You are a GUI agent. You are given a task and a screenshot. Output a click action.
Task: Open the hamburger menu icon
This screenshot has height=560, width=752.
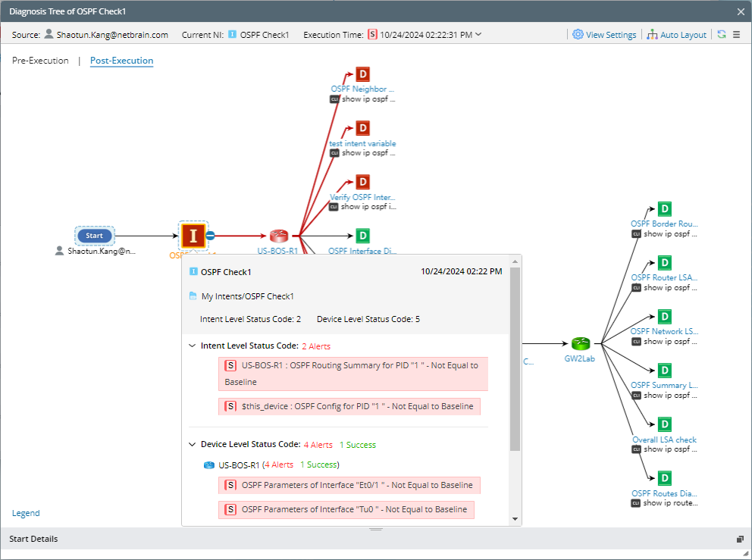coord(737,35)
